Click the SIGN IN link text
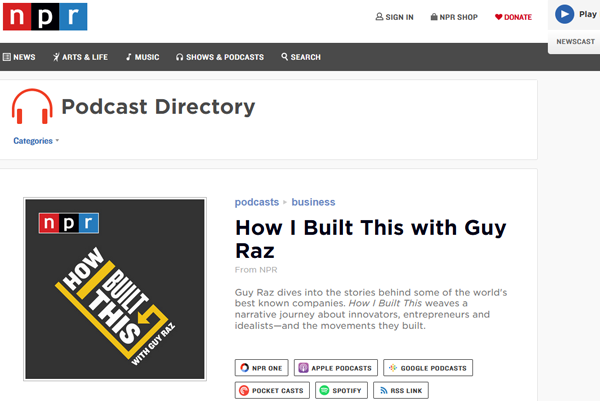 [x=399, y=17]
